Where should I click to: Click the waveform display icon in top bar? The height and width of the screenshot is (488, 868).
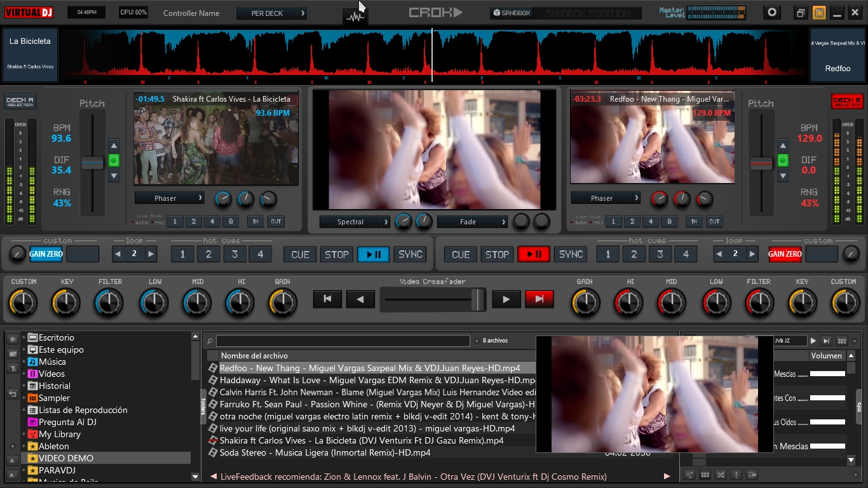[355, 17]
